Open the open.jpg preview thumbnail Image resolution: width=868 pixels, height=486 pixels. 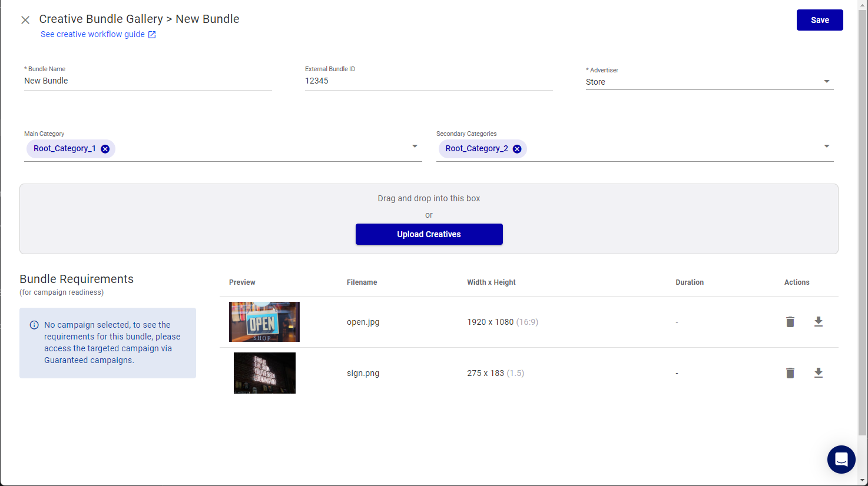point(264,322)
